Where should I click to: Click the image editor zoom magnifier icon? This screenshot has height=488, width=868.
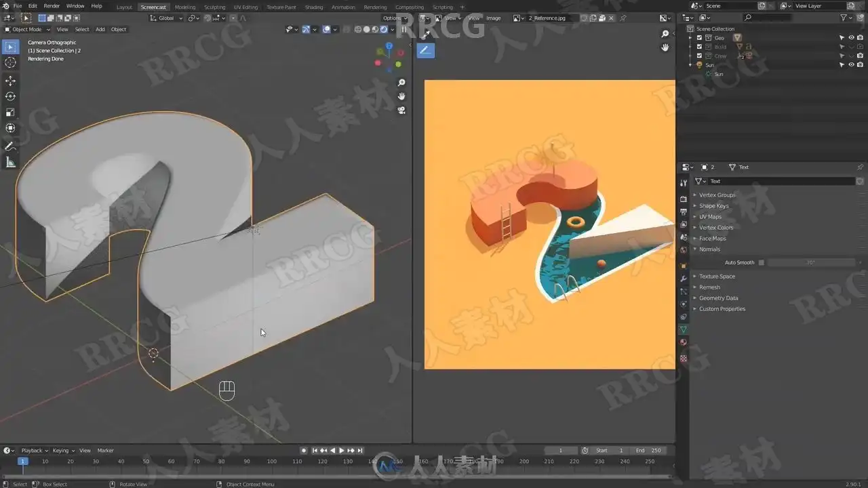pyautogui.click(x=665, y=34)
